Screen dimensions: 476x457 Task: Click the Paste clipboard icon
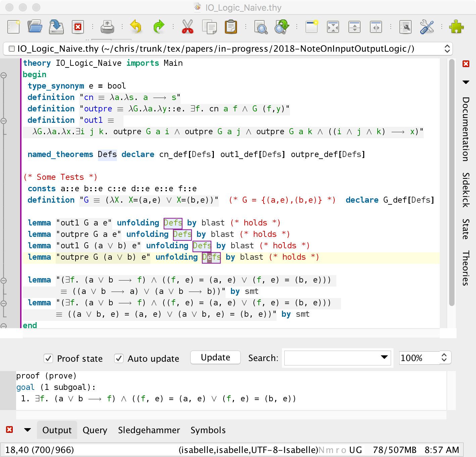pos(231,27)
